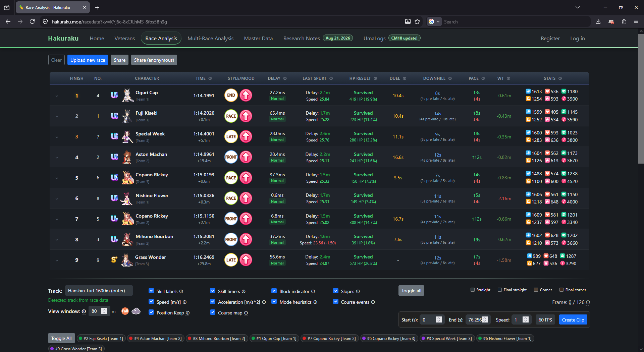Open the browser extensions menu
This screenshot has width=644, height=352.
[624, 21]
